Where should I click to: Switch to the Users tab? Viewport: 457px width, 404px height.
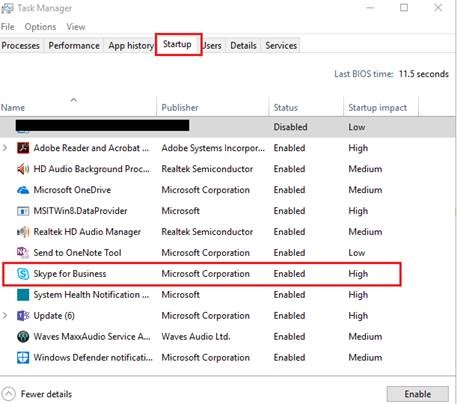click(212, 46)
